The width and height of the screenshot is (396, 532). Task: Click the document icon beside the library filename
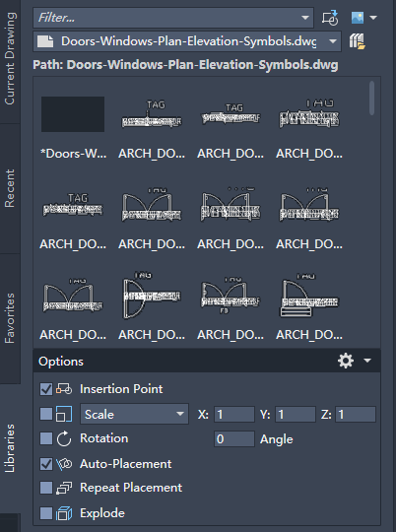[45, 41]
